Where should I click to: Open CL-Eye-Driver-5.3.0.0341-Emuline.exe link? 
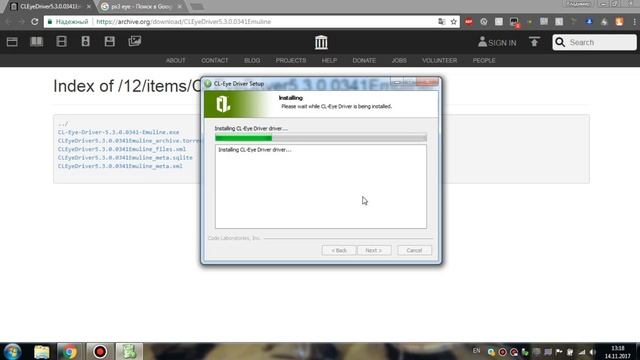tap(118, 132)
